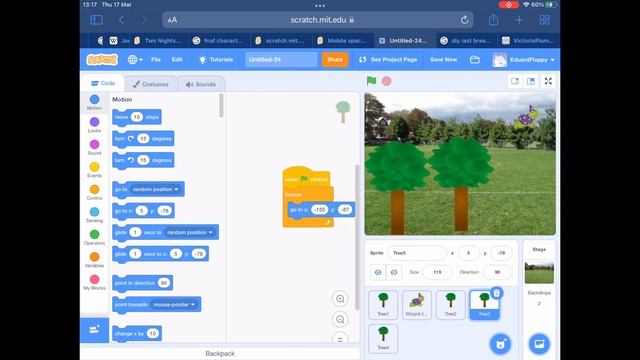
Task: Select the Variables block category
Action: point(94,260)
